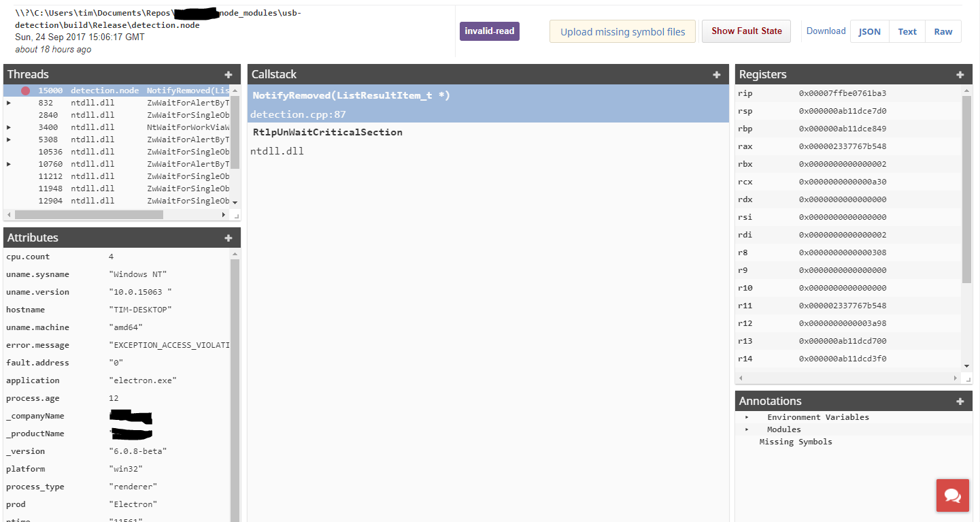The height and width of the screenshot is (522, 980).
Task: Expand thread 10760 row arrow
Action: coord(9,164)
